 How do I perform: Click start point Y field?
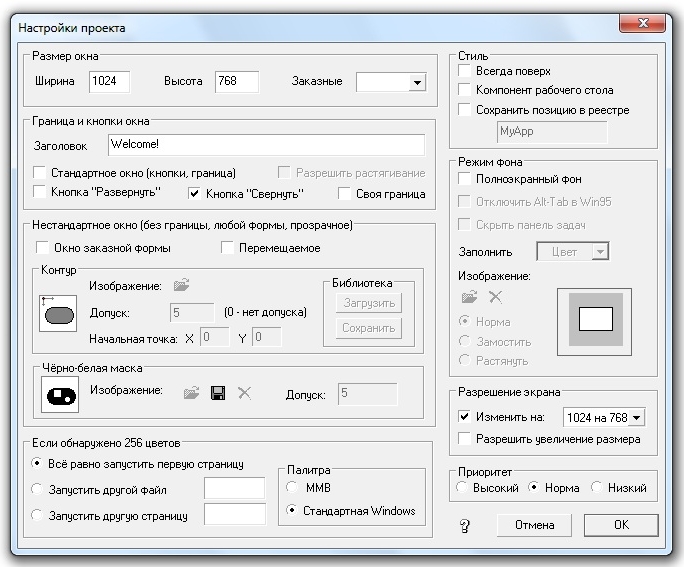click(267, 337)
